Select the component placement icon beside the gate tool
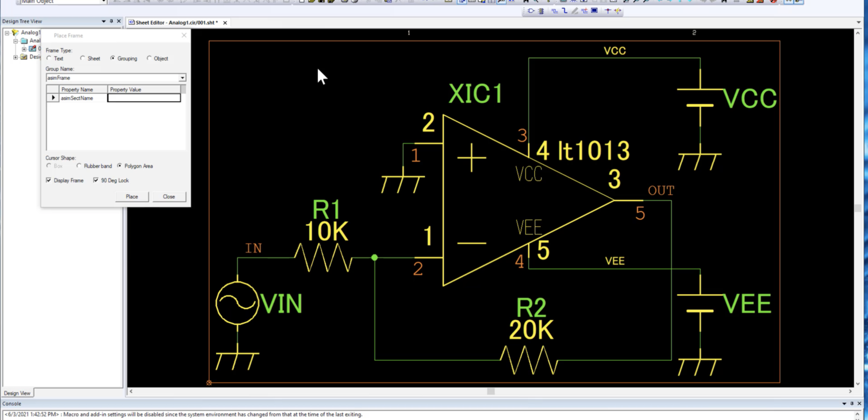The height and width of the screenshot is (420, 868). (541, 11)
